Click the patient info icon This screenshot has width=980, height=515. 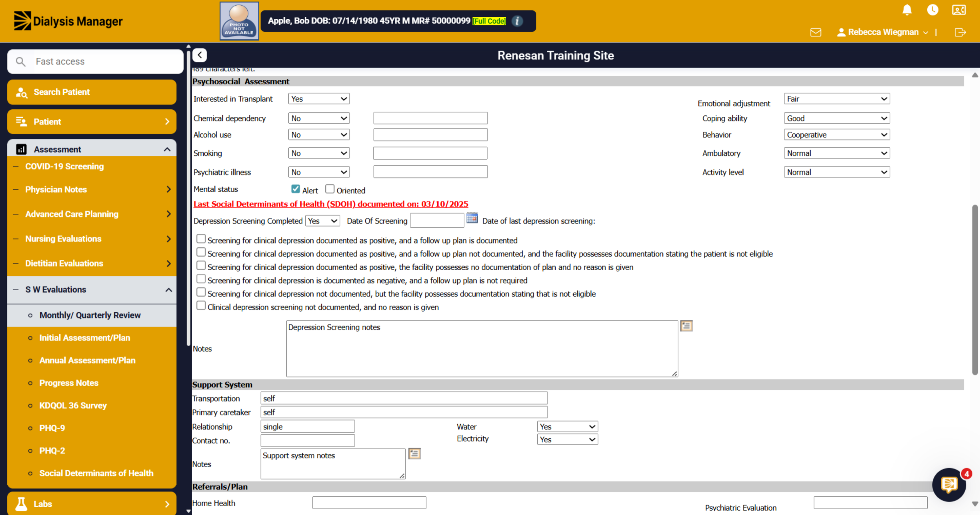517,21
